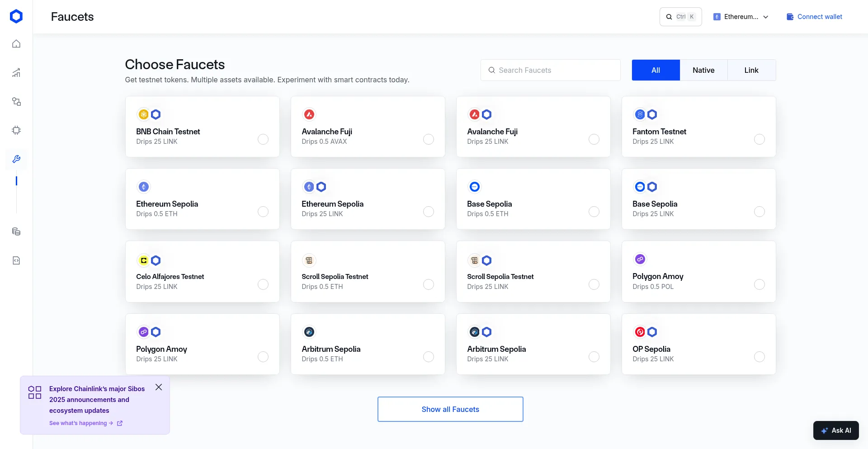Select the Avalanche Fuji 0.5 AVAX radio

429,139
